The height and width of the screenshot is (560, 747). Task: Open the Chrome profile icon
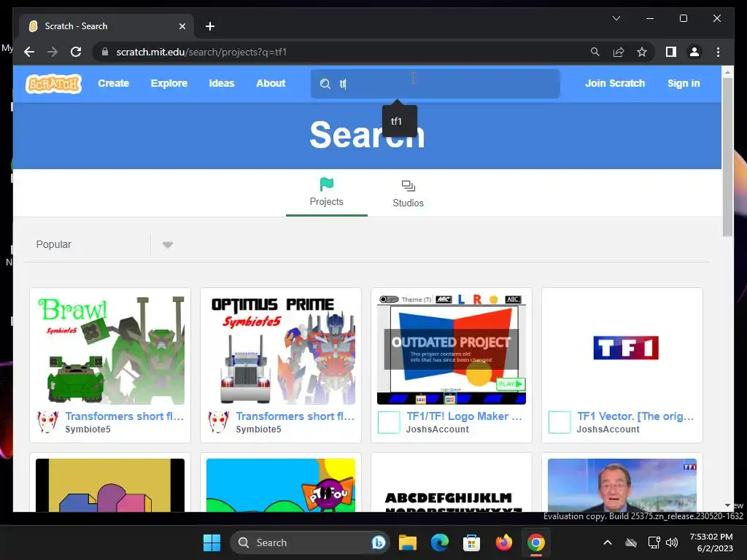(694, 52)
